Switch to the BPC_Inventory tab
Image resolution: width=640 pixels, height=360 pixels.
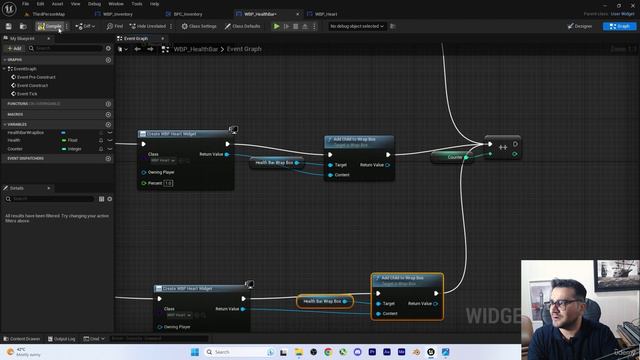[188, 14]
